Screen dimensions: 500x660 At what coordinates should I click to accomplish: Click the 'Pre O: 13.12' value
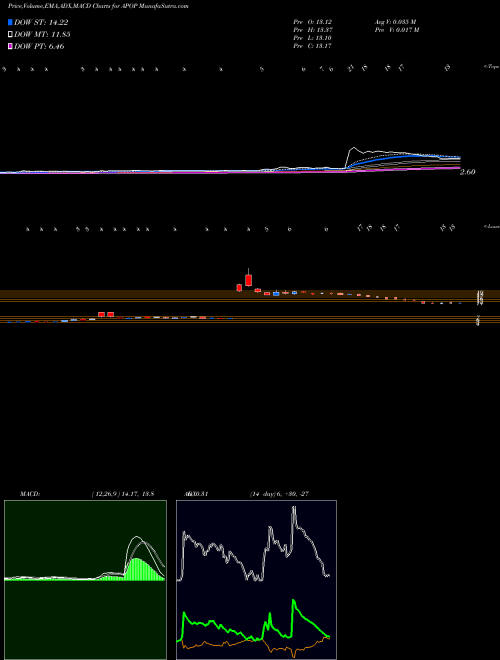pyautogui.click(x=314, y=21)
